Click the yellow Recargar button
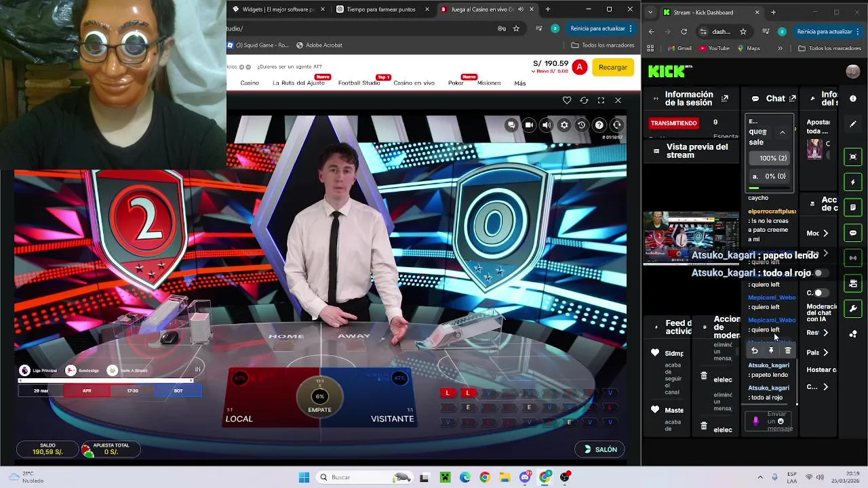 coord(613,67)
